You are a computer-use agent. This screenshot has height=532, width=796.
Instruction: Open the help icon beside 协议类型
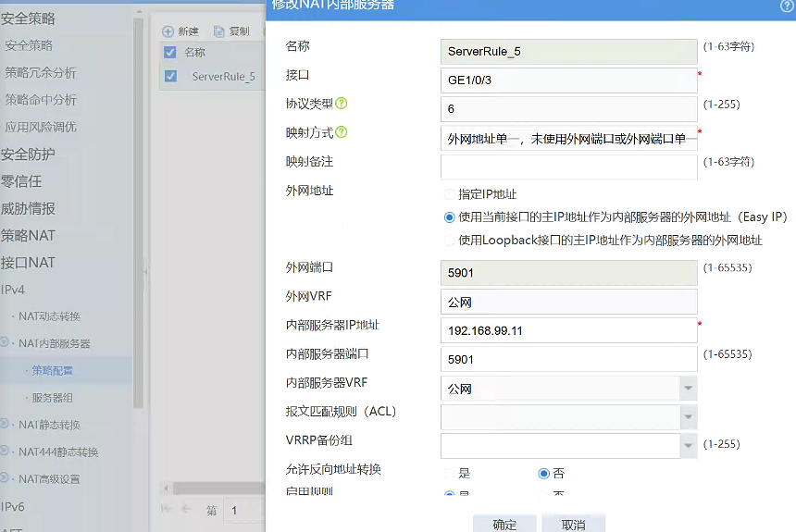point(342,103)
